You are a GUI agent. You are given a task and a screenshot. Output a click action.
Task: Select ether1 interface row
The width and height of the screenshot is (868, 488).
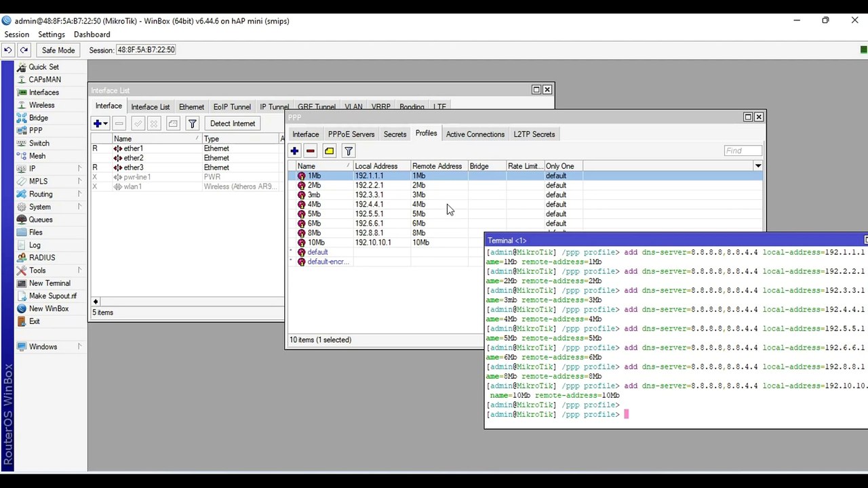point(187,148)
